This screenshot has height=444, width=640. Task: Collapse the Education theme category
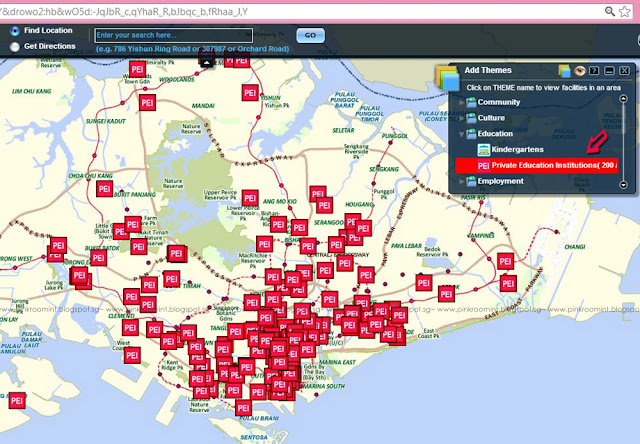462,134
